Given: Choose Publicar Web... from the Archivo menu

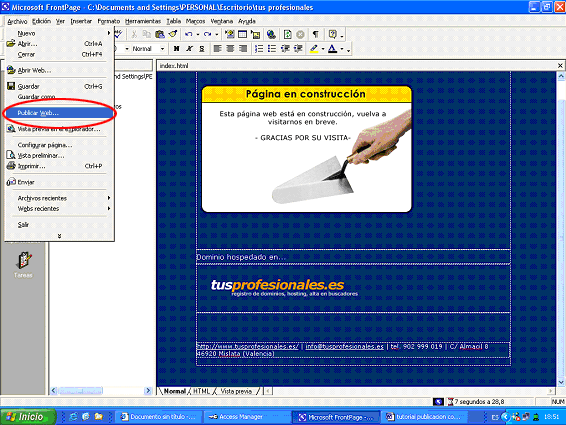Looking at the screenshot, I should click(x=60, y=113).
